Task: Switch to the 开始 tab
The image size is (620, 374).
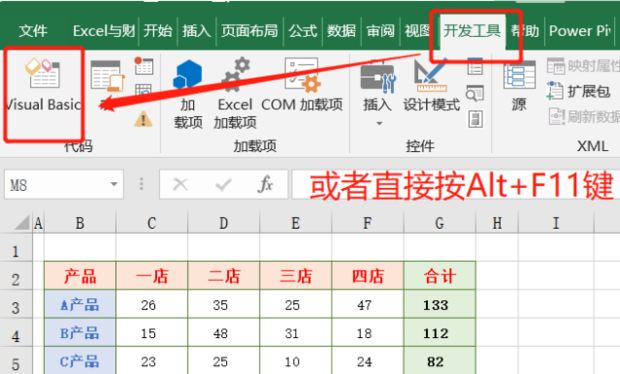Action: (158, 31)
